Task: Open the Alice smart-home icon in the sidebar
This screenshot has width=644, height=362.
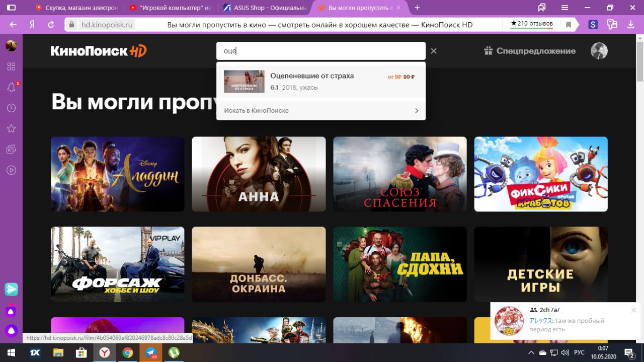Action: click(11, 311)
